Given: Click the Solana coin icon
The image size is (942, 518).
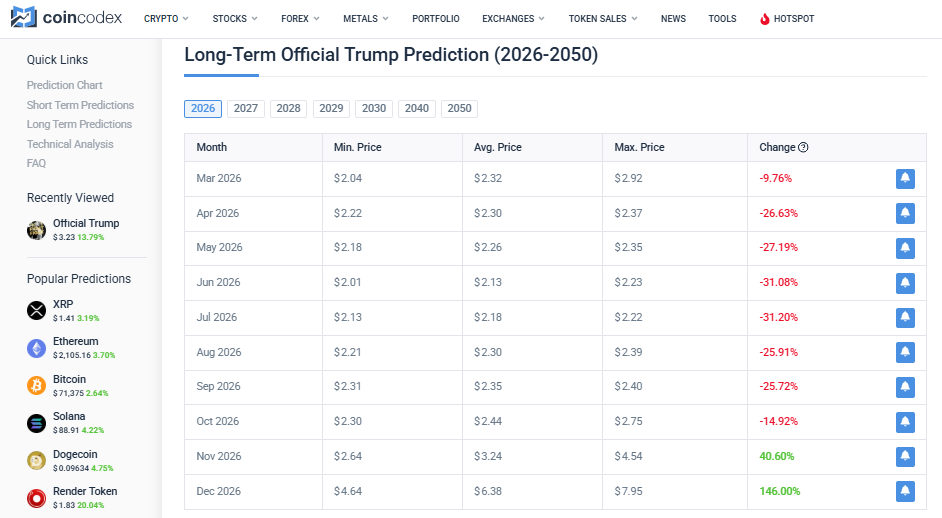Looking at the screenshot, I should point(37,423).
